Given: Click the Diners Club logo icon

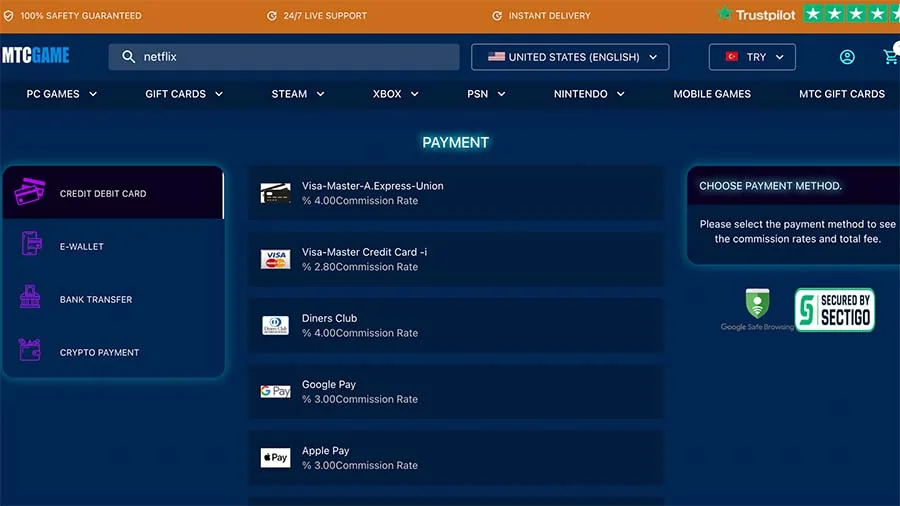Looking at the screenshot, I should point(276,325).
